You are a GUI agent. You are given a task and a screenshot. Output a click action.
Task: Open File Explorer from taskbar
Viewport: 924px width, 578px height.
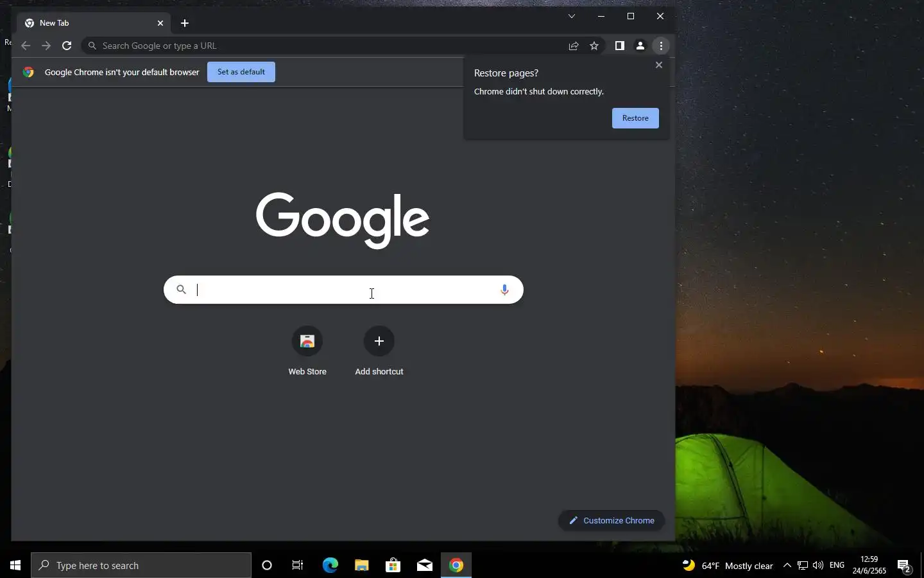click(x=361, y=565)
